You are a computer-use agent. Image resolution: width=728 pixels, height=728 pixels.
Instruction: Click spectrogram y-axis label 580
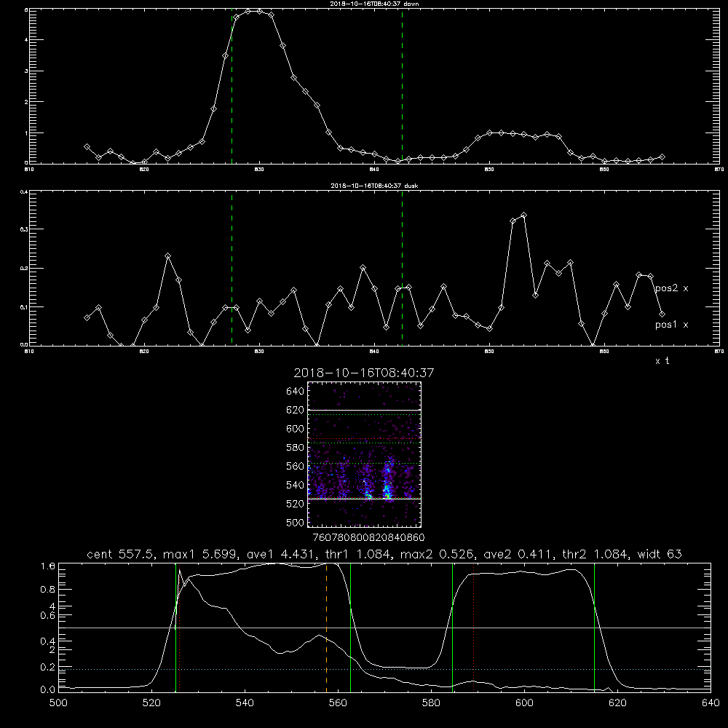(296, 448)
